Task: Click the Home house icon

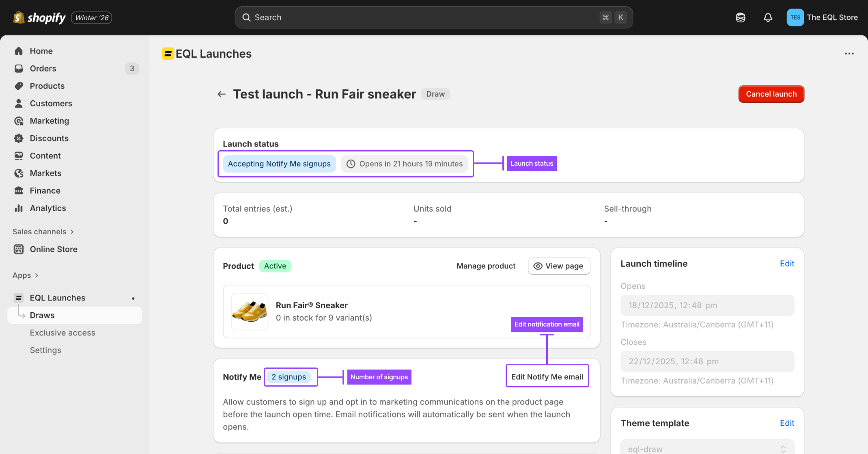Action: [19, 51]
